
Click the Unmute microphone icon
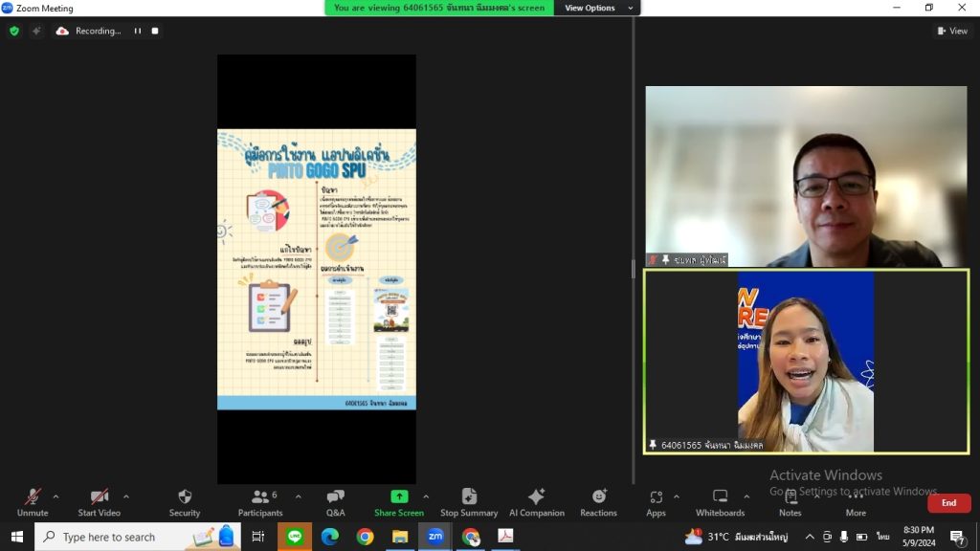coord(33,497)
